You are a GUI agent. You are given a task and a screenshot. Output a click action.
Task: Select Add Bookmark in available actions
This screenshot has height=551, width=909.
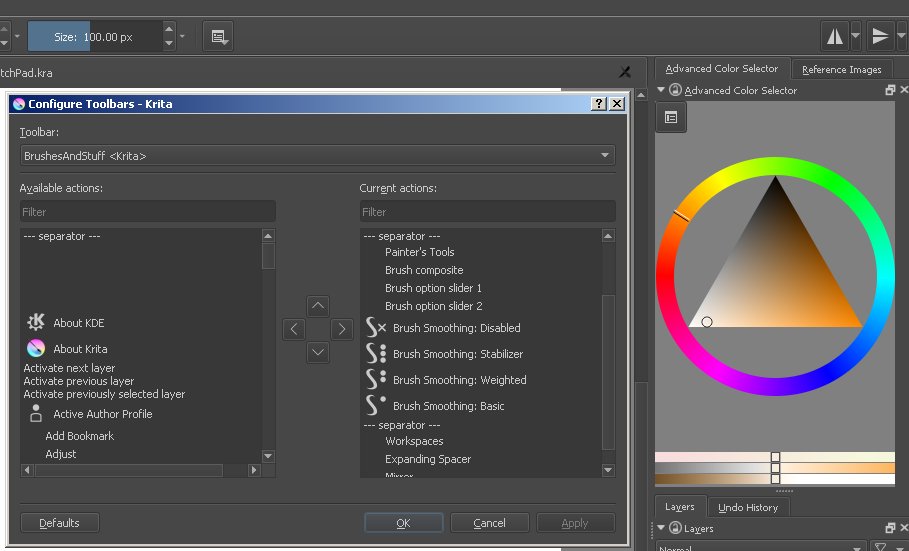tap(79, 436)
